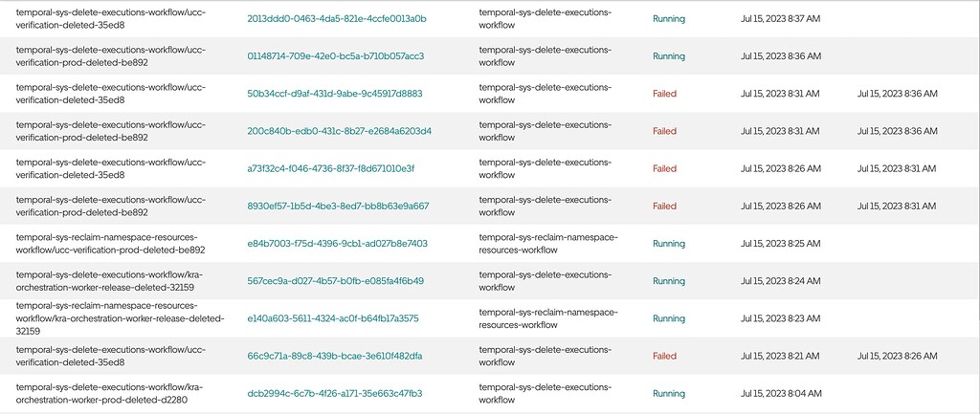Select Failed status of run 66c9c71a
This screenshot has height=414, width=980.
(x=664, y=356)
